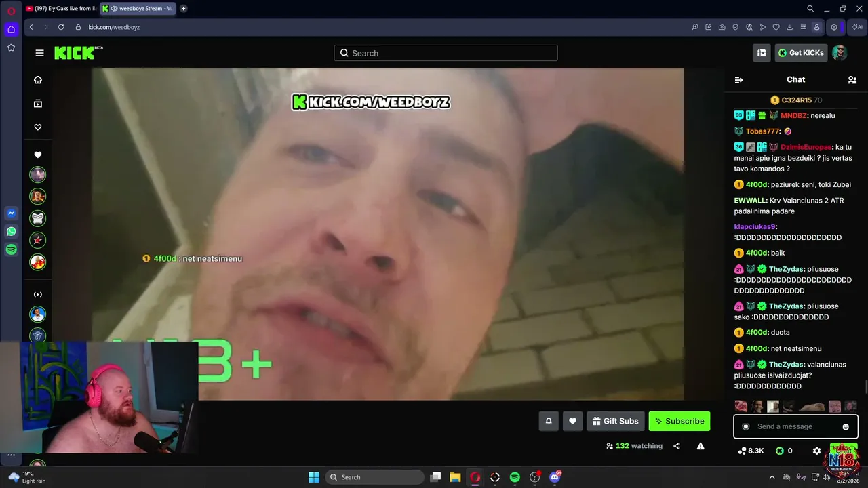Image resolution: width=868 pixels, height=488 pixels.
Task: Select the weedboyz Stream tab
Action: coord(138,9)
